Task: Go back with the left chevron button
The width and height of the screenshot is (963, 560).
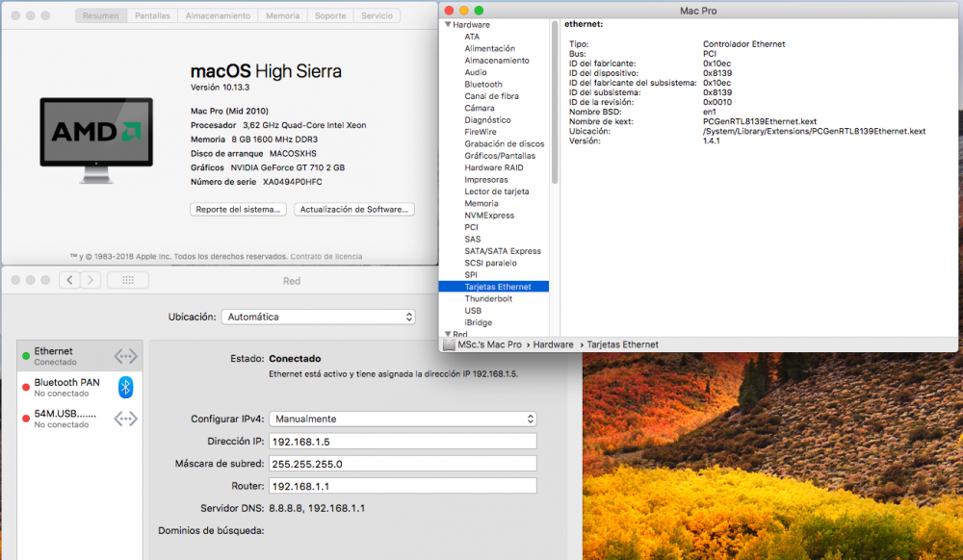Action: point(70,280)
